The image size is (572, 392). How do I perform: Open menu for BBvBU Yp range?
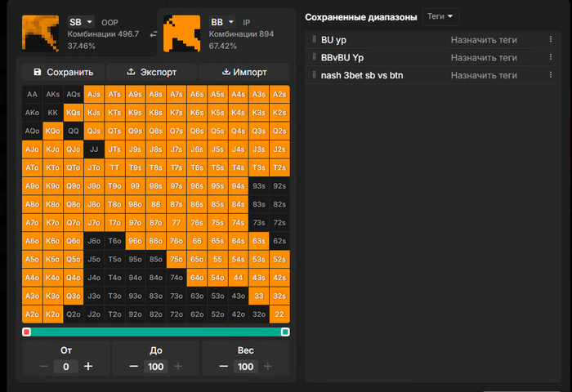pos(551,57)
